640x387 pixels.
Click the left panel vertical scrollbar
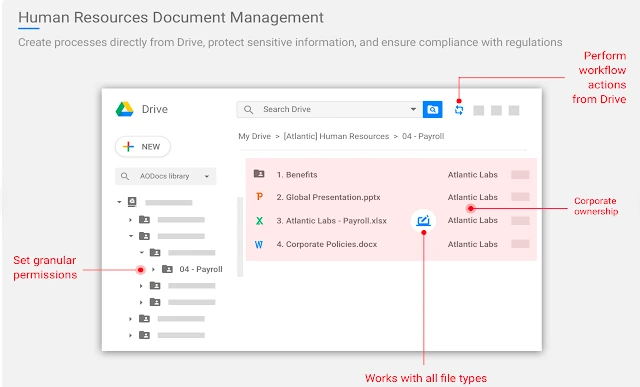pyautogui.click(x=240, y=237)
